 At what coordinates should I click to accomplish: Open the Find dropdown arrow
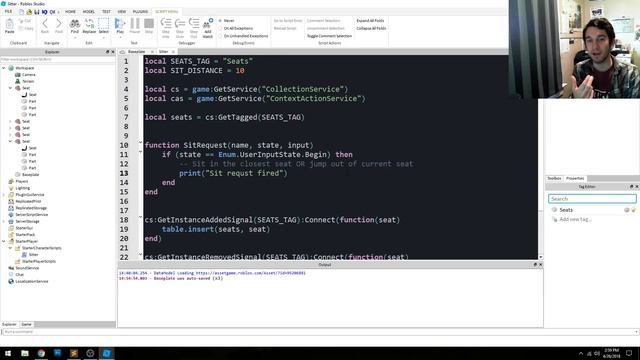click(x=75, y=38)
